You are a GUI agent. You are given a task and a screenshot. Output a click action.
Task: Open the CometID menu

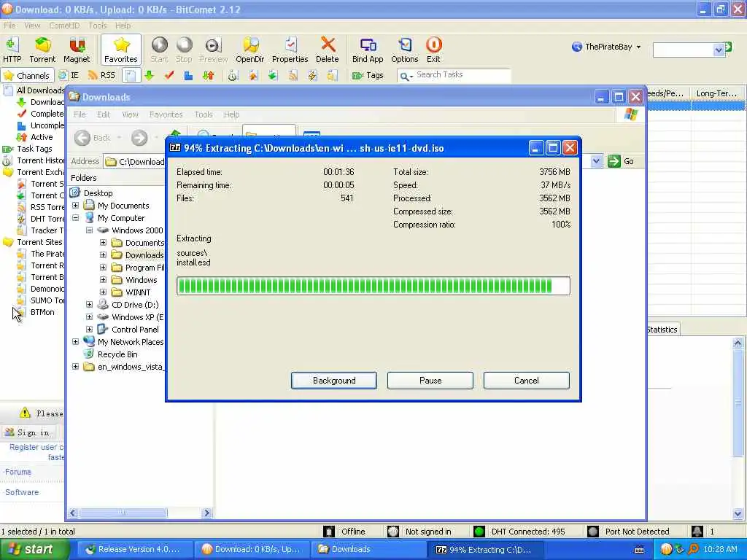click(x=64, y=26)
